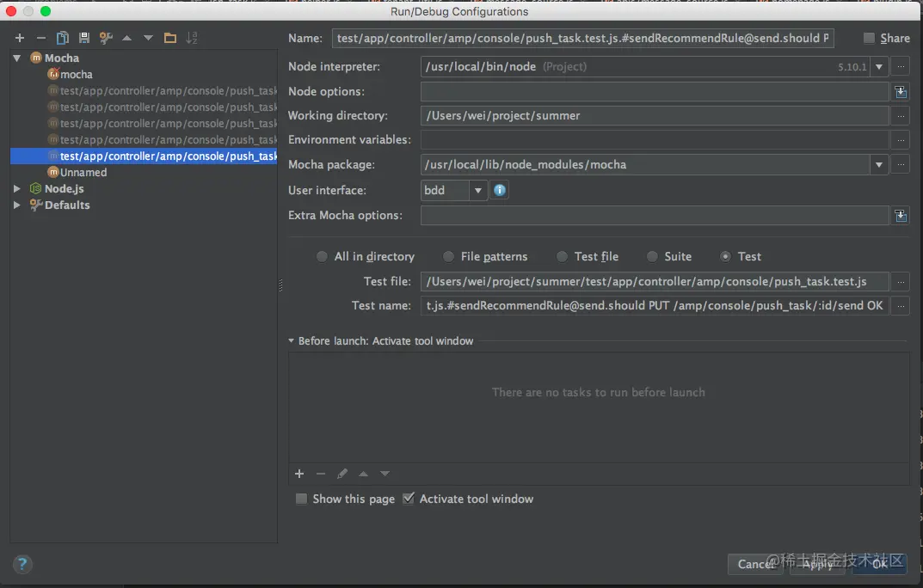Expand the Node options field editor

pos(901,92)
